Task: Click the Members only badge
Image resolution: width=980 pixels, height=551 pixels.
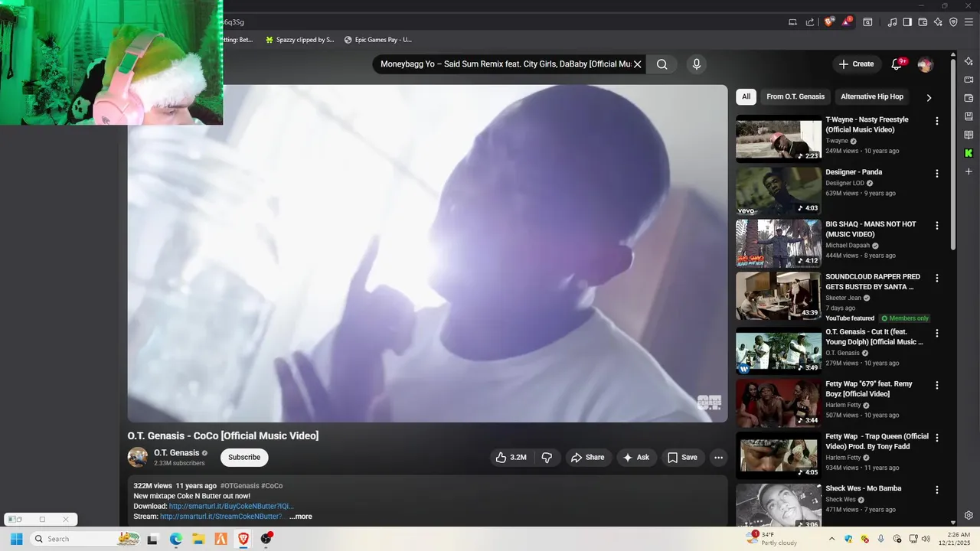Action: 905,318
